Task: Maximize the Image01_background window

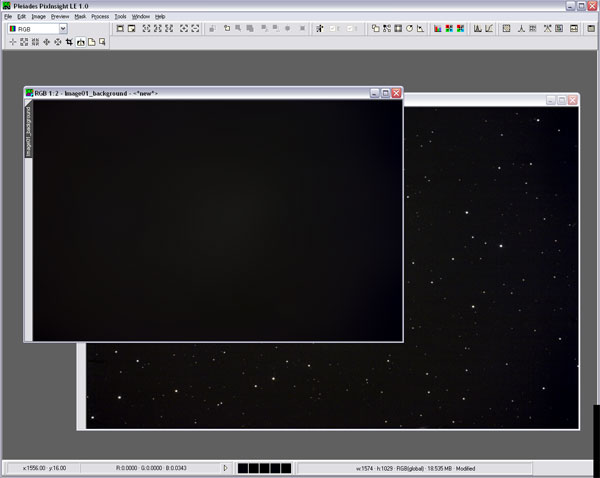Action: 385,93
